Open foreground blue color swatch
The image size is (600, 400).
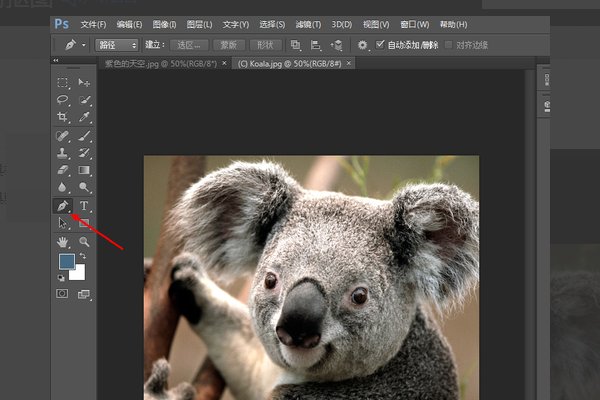pos(66,261)
